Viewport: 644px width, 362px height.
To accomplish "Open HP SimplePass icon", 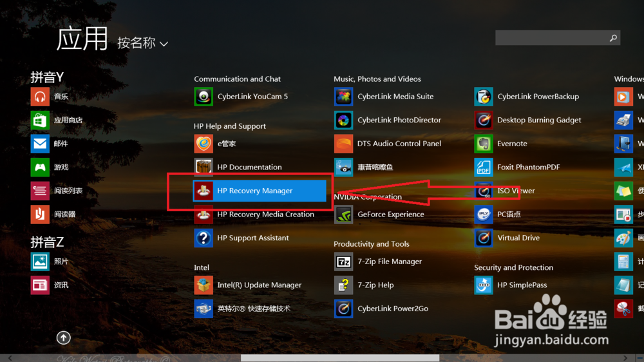I will point(484,285).
